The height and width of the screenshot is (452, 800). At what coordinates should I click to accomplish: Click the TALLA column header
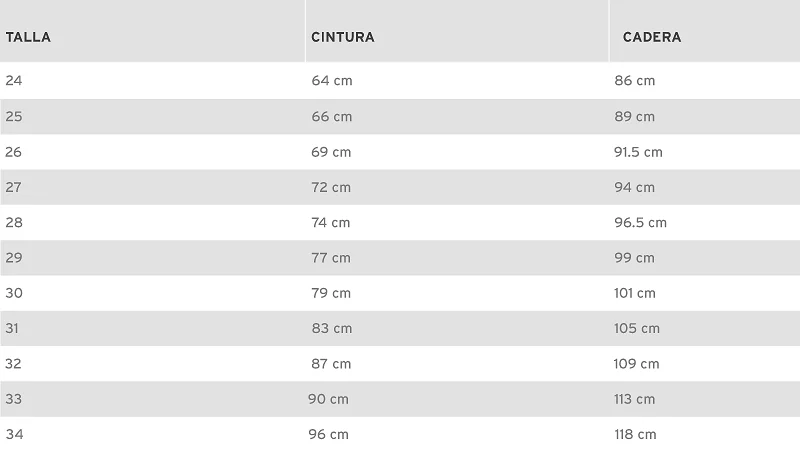[x=28, y=37]
